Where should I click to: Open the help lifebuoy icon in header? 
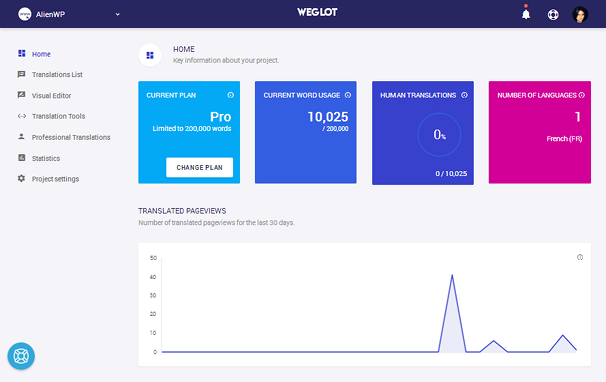[x=553, y=15]
